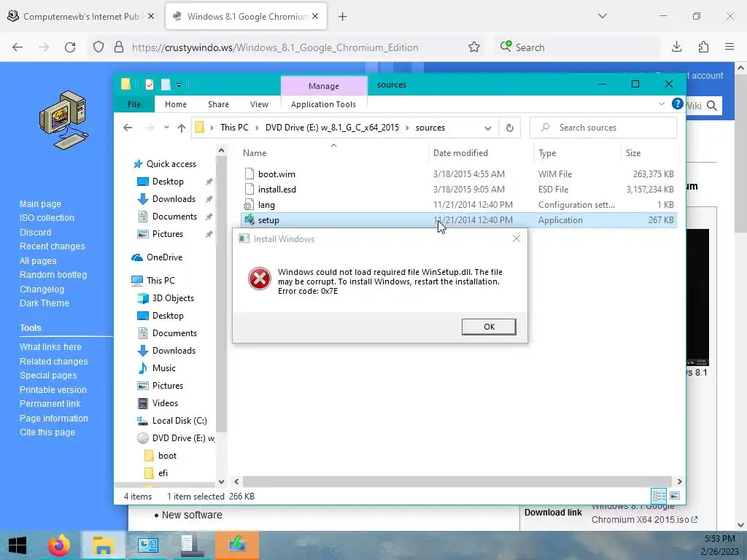Open the boot folder in navigation tree

click(167, 456)
